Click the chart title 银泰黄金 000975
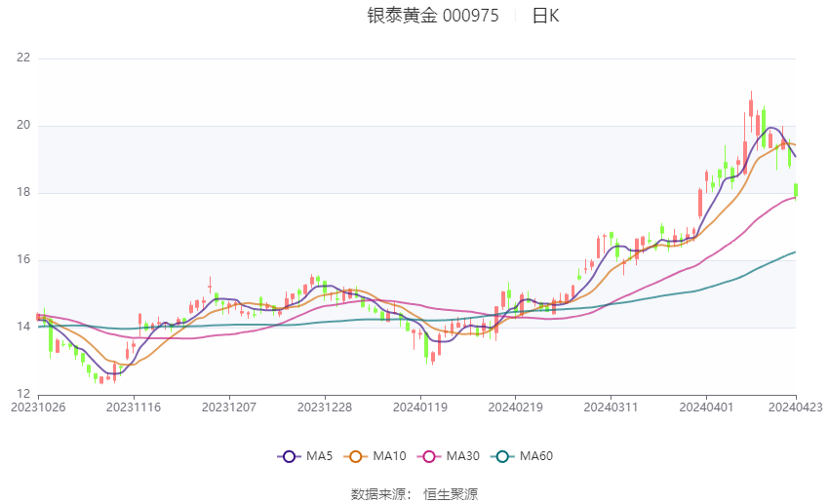 (x=433, y=16)
